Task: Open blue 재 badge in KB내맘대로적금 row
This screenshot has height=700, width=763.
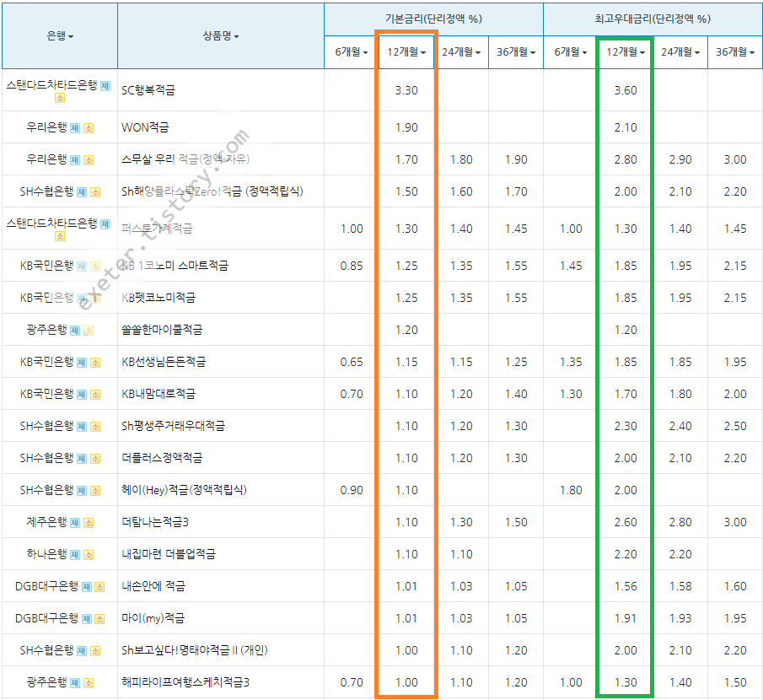Action: 82,395
